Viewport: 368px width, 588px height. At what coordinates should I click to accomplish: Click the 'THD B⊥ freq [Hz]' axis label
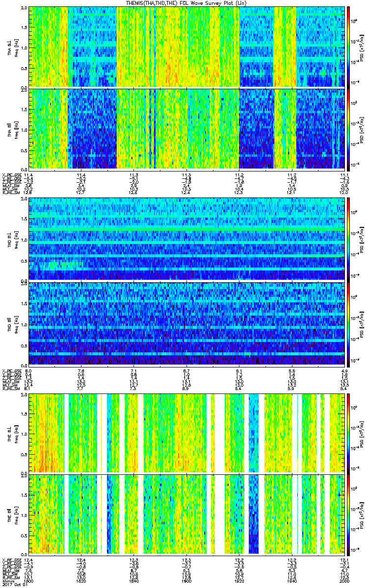click(13, 240)
